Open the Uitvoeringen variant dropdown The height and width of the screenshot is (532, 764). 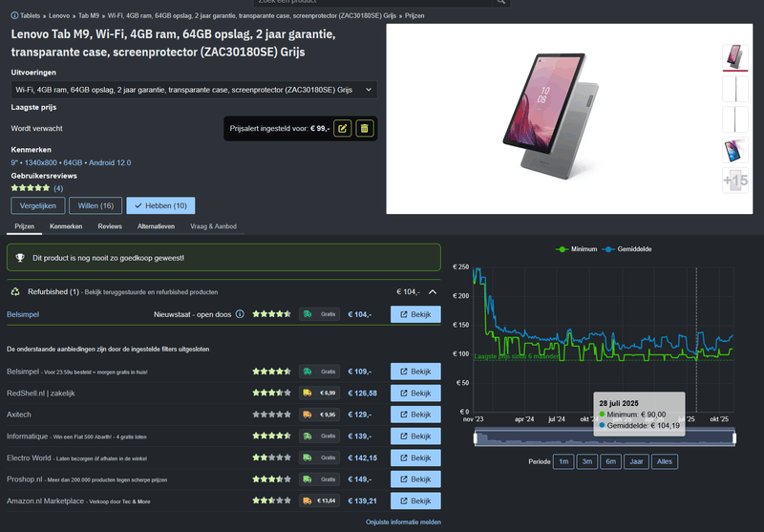click(194, 90)
